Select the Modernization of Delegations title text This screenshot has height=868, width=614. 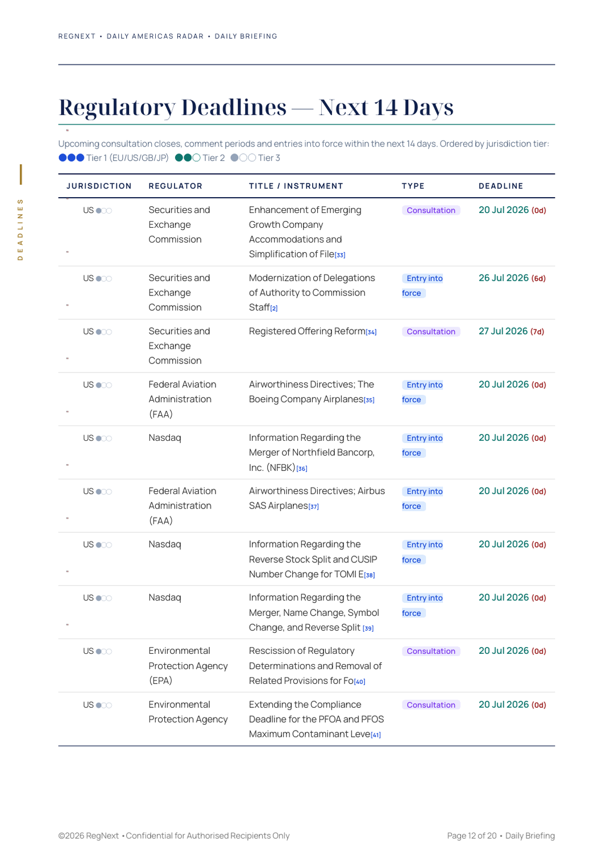(x=312, y=293)
